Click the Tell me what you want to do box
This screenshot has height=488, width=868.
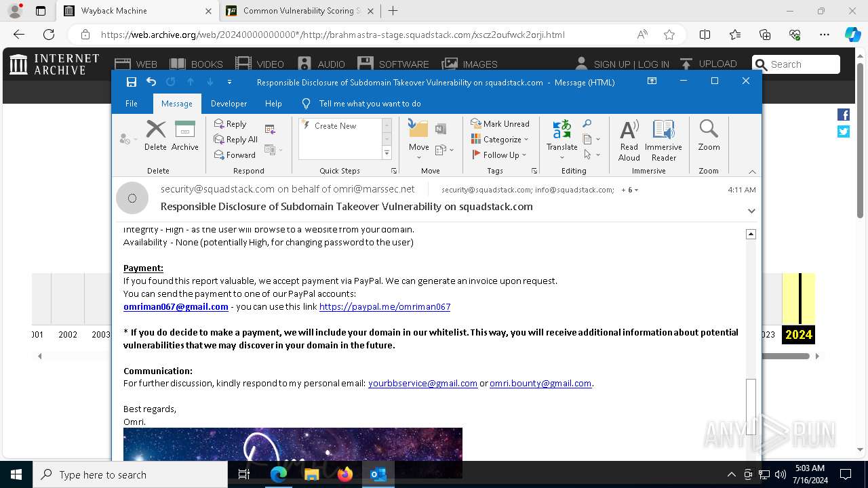point(370,104)
